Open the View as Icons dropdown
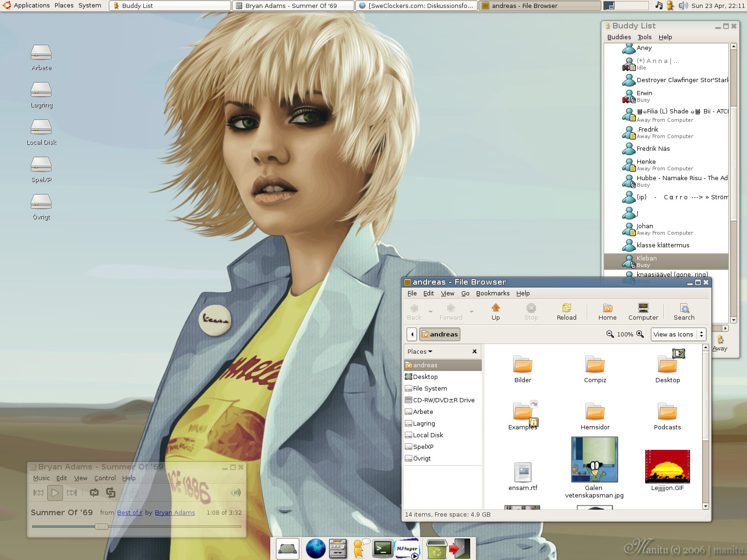Screen dimensions: 747x560 [678, 334]
